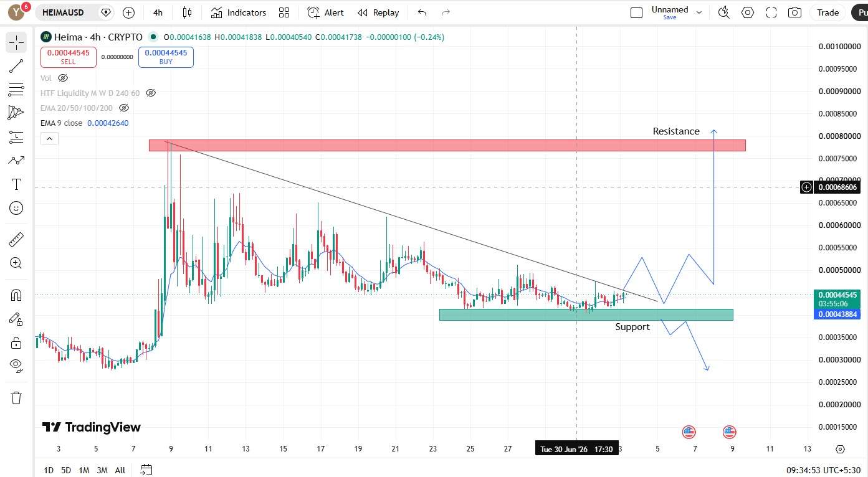
Task: Click the green Support zone rectangle
Action: pos(586,314)
